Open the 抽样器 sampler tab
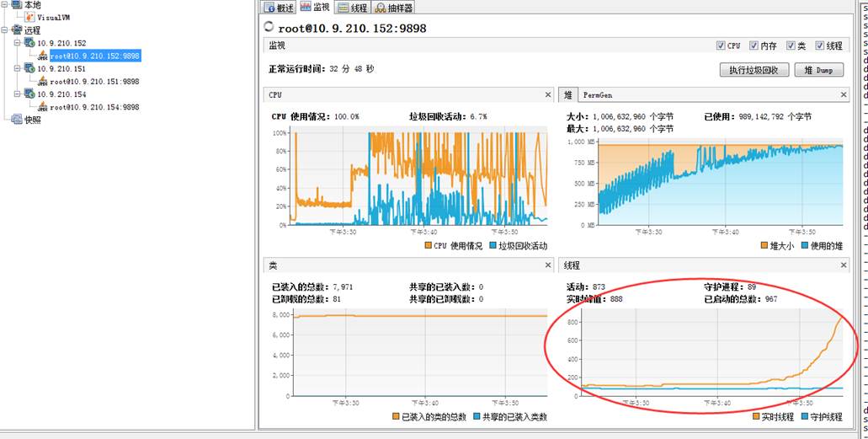868x439 pixels. [x=393, y=8]
